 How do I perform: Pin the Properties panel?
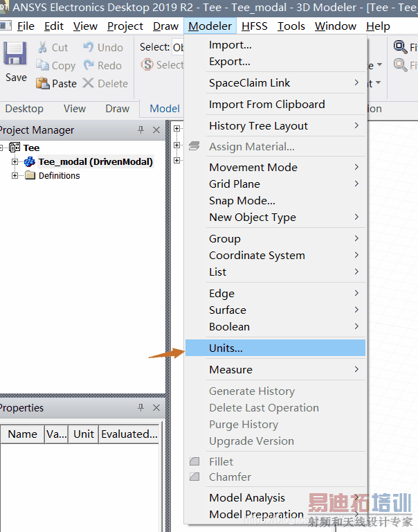coord(141,407)
